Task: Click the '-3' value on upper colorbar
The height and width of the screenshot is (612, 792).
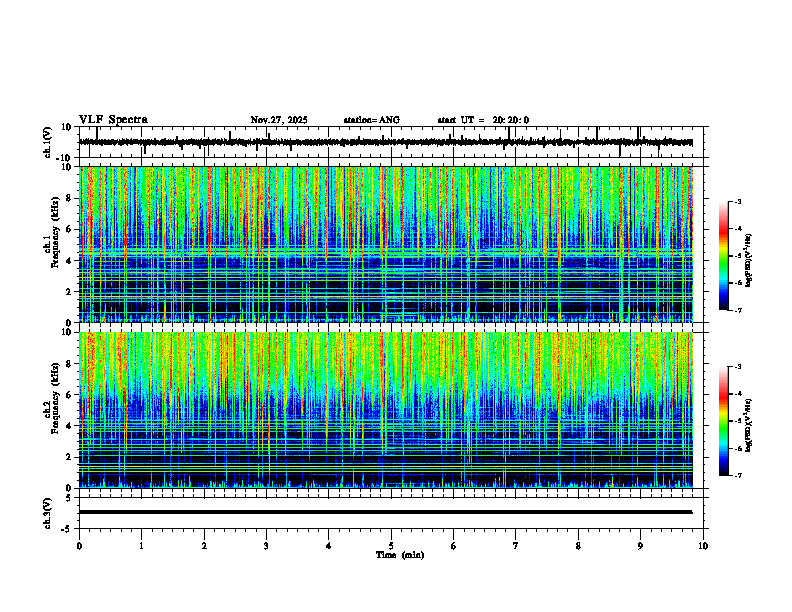Action: pyautogui.click(x=737, y=202)
